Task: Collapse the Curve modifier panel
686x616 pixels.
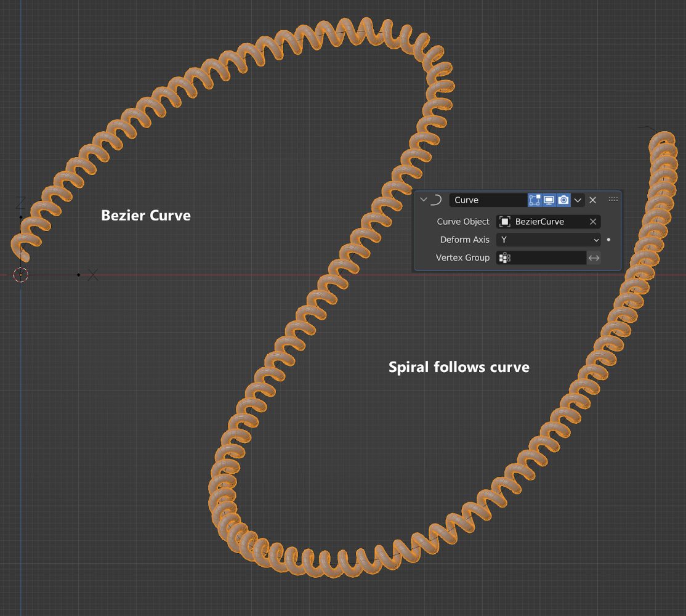Action: click(424, 200)
